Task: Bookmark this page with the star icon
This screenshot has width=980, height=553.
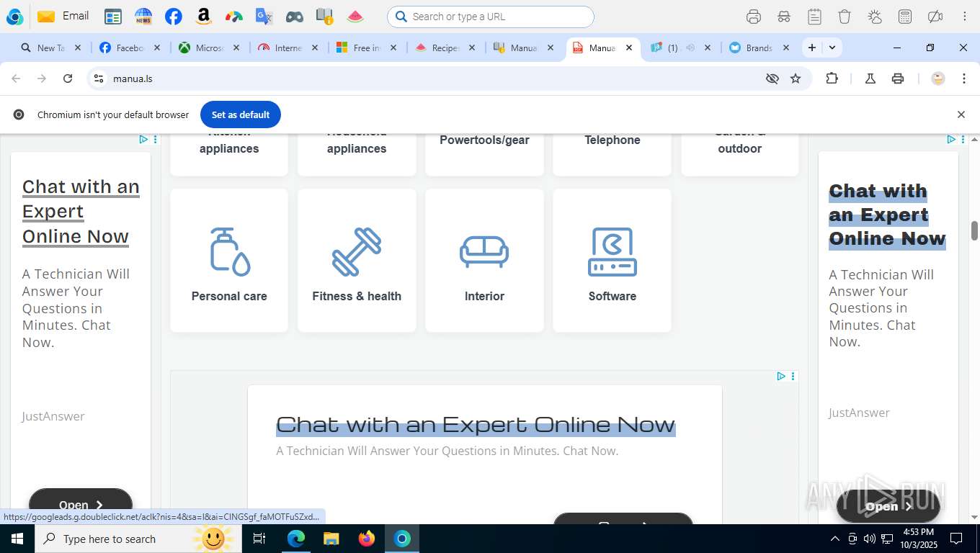Action: [x=796, y=78]
